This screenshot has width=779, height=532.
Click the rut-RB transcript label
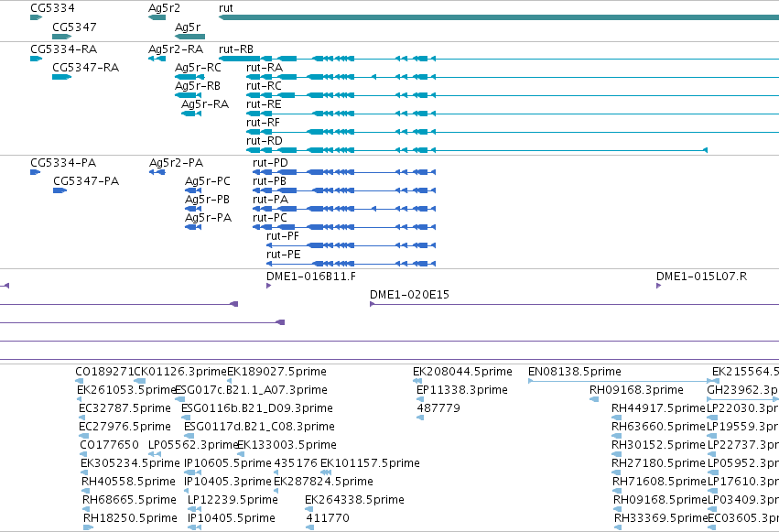(236, 49)
